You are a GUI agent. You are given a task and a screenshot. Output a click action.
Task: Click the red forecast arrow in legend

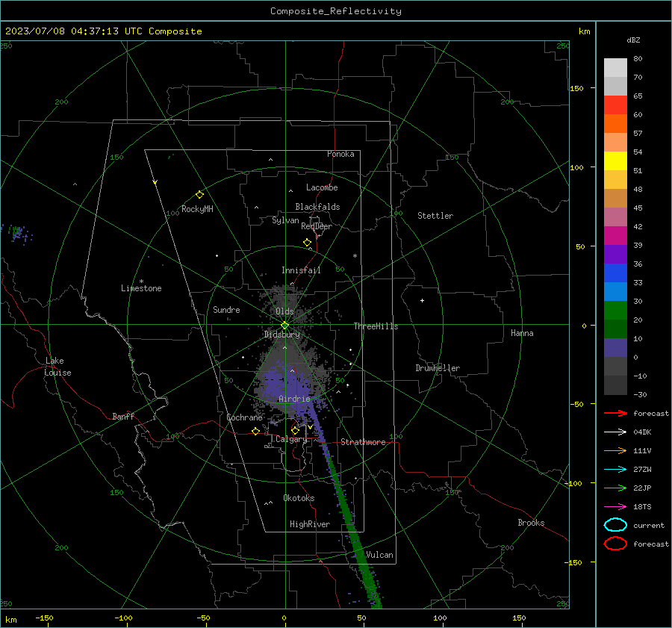click(615, 413)
